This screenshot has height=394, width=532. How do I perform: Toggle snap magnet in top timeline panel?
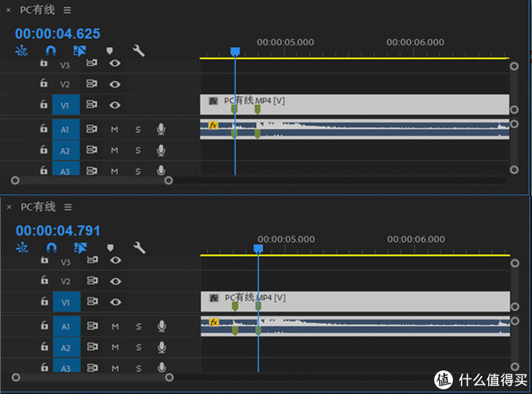coord(51,51)
